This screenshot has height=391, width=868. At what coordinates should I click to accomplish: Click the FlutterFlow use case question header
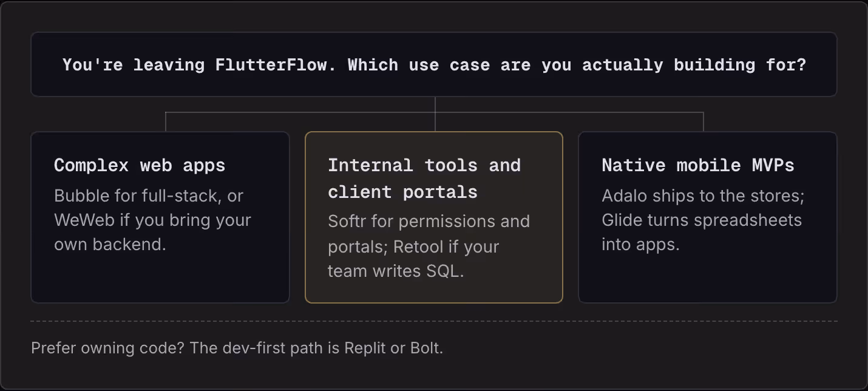point(434,64)
